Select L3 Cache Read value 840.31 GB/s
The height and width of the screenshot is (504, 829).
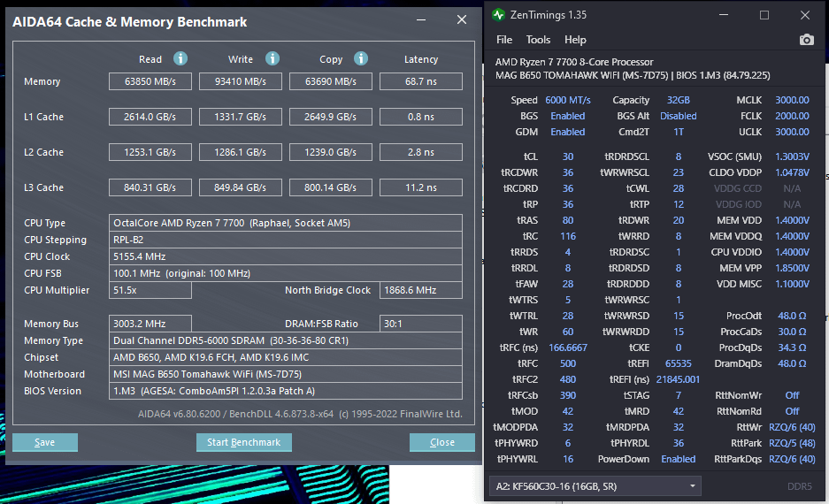(150, 187)
